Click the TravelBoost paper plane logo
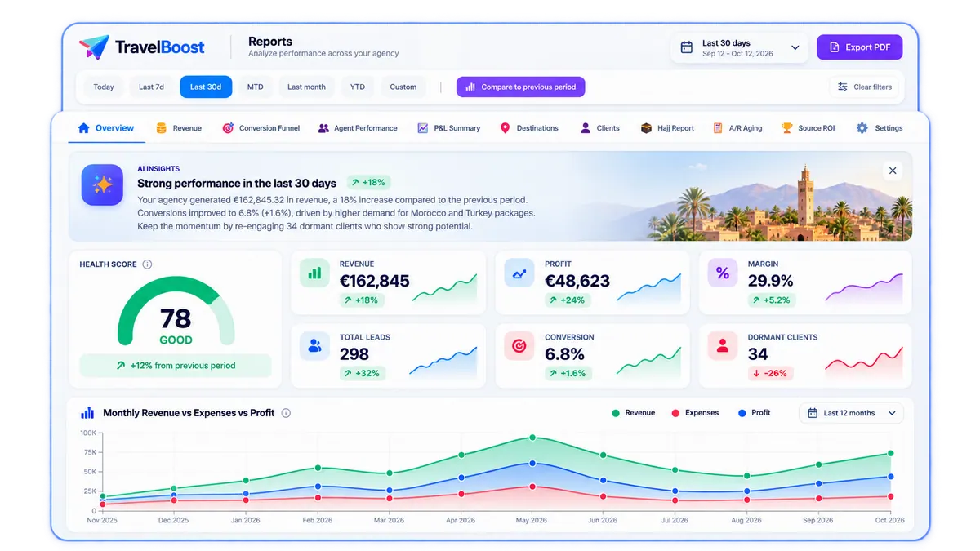Viewport: 980px width, 551px height. point(93,47)
